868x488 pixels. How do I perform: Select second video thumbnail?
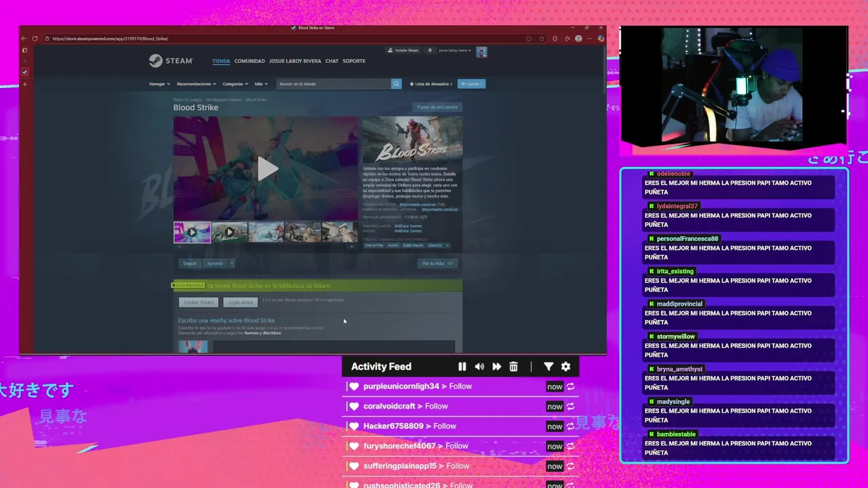(x=229, y=232)
